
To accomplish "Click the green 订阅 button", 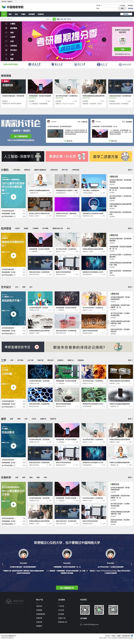I will 123,49.
